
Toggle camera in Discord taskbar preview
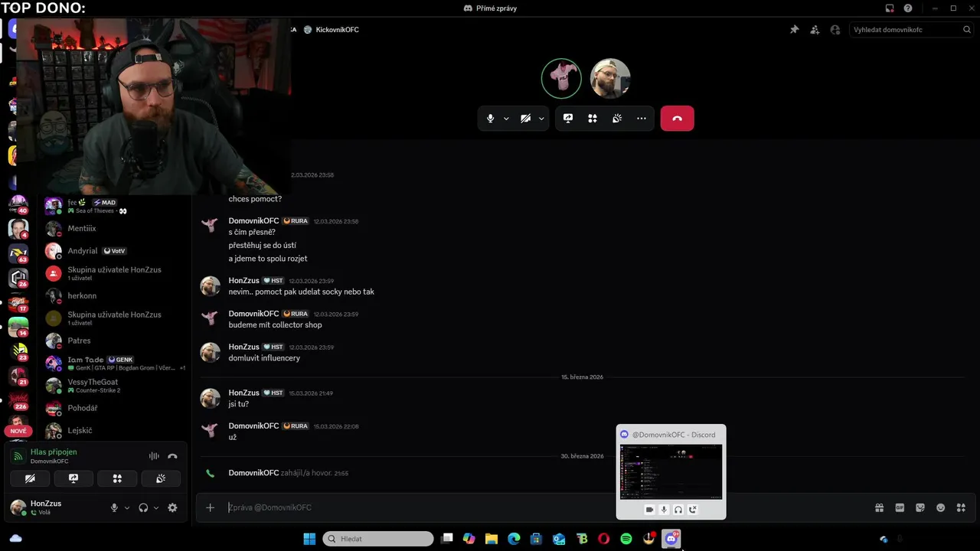(649, 510)
